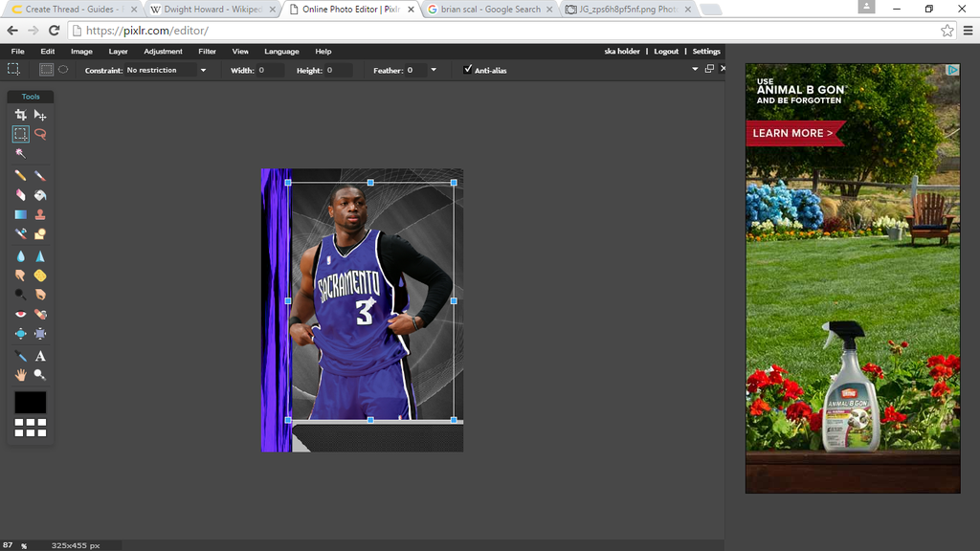Select the Colorpicker eyedropper tool

coord(21,356)
